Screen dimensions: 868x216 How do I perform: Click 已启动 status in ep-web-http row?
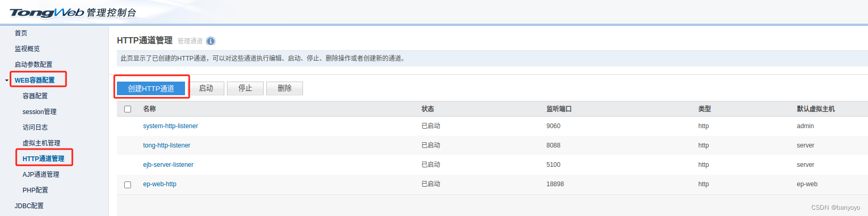431,184
